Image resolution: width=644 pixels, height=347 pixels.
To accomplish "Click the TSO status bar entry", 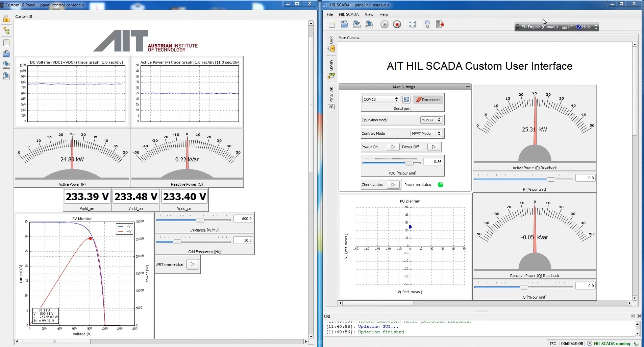I will pos(553,344).
